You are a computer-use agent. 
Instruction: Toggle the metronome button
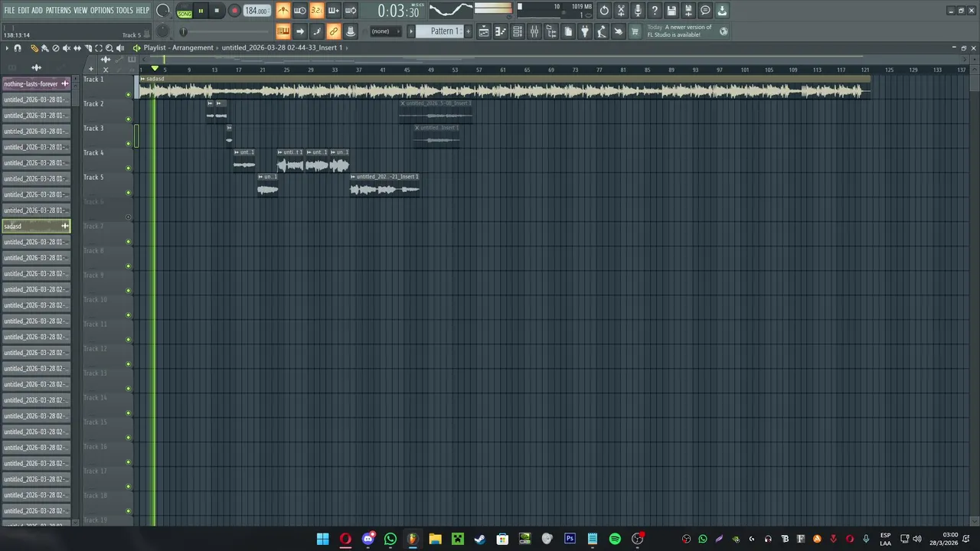click(283, 11)
